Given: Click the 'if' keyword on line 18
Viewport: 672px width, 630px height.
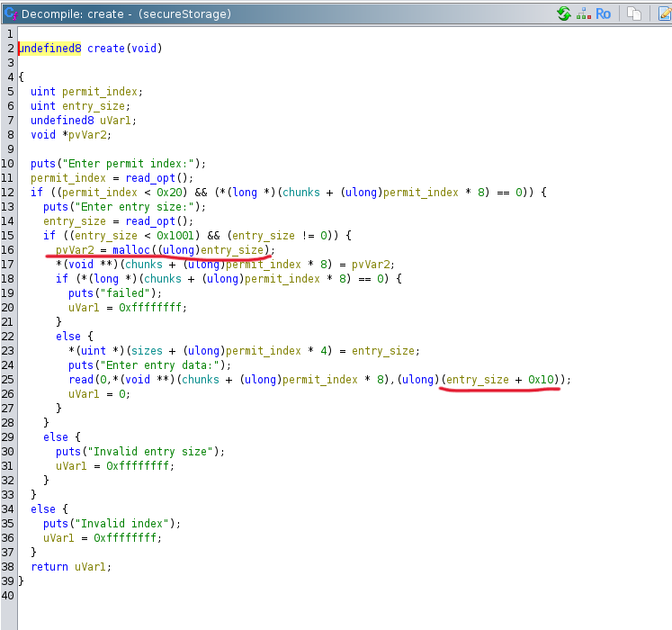Looking at the screenshot, I should pyautogui.click(x=62, y=279).
